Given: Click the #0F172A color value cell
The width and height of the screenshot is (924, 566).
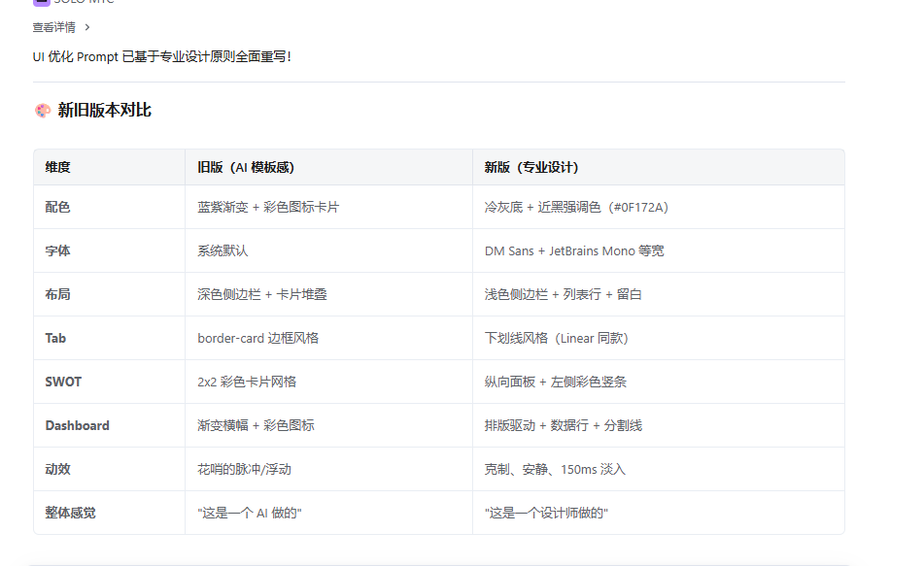Looking at the screenshot, I should point(576,207).
